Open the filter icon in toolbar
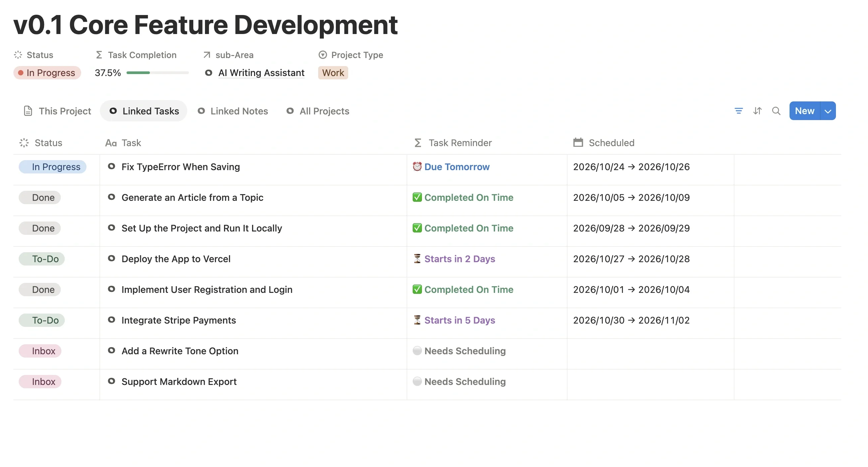Screen dimensions: 868x467 tap(738, 111)
